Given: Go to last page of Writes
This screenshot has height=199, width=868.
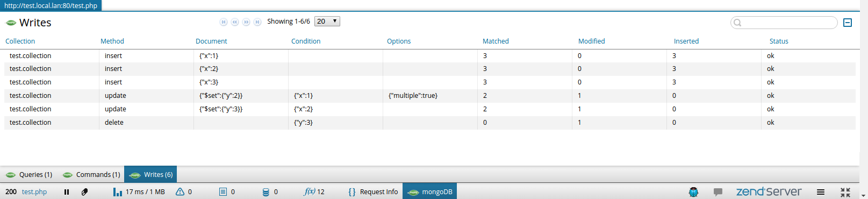Looking at the screenshot, I should tap(257, 22).
